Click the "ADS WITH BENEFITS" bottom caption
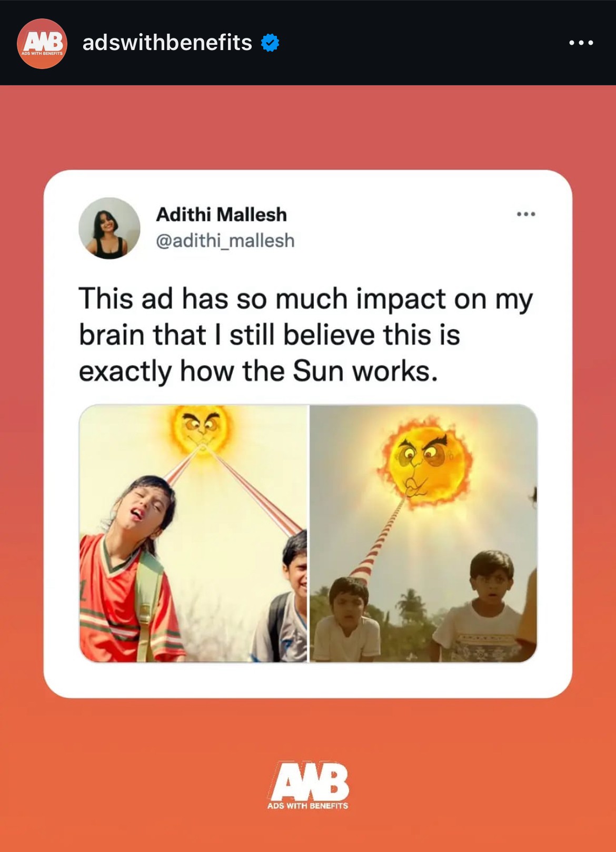 [x=308, y=806]
